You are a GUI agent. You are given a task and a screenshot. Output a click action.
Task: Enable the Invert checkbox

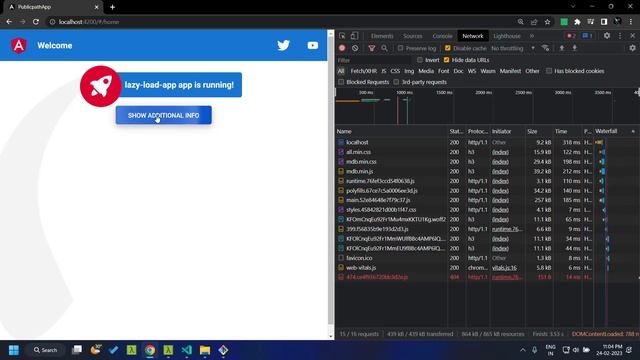point(420,60)
